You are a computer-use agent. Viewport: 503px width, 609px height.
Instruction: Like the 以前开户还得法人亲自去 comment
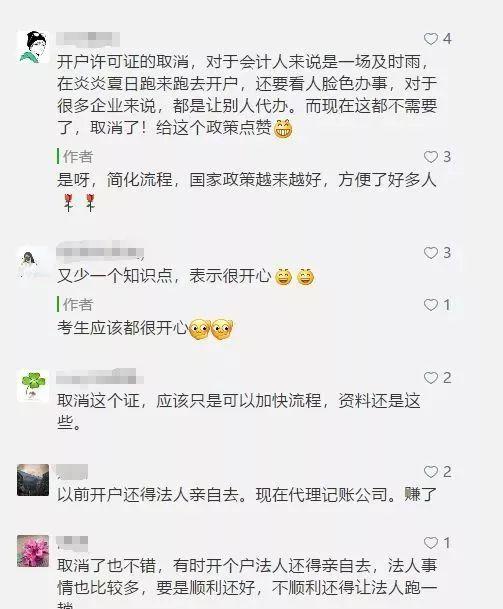pos(431,472)
